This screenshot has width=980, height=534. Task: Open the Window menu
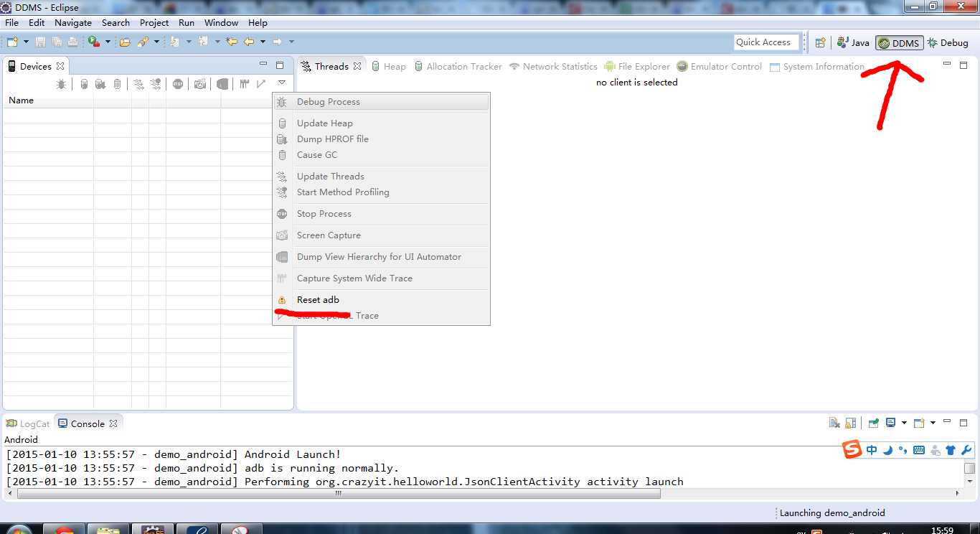coord(221,22)
